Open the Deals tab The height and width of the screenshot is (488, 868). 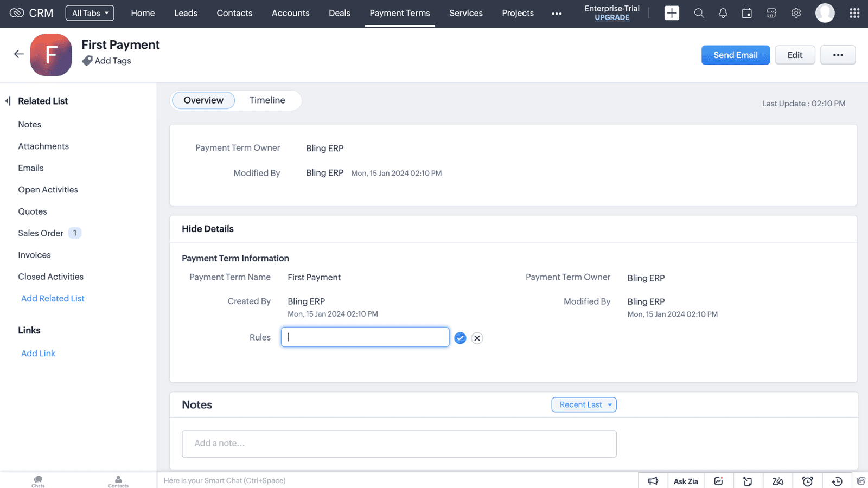(x=339, y=13)
